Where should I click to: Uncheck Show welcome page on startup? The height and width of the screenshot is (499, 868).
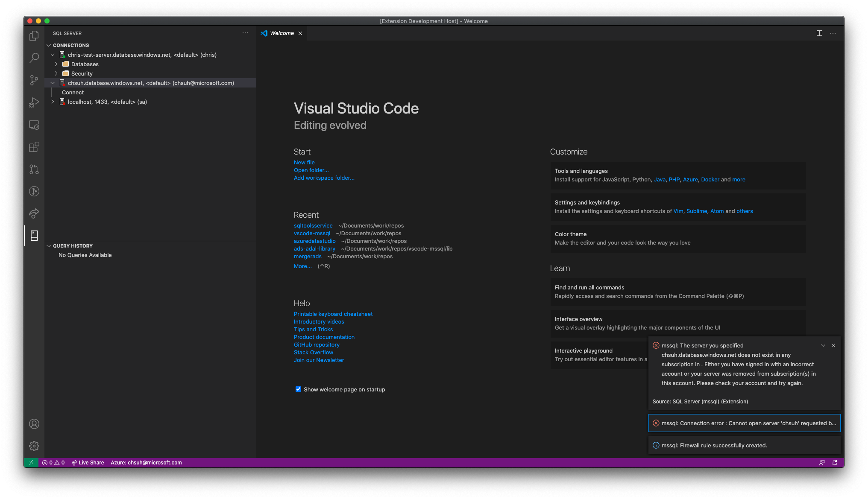(x=298, y=389)
